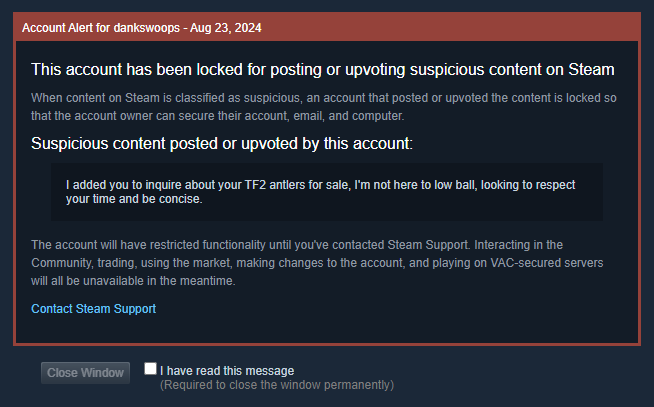Click the Close Window button
Screen dimensions: 654x407
click(85, 373)
